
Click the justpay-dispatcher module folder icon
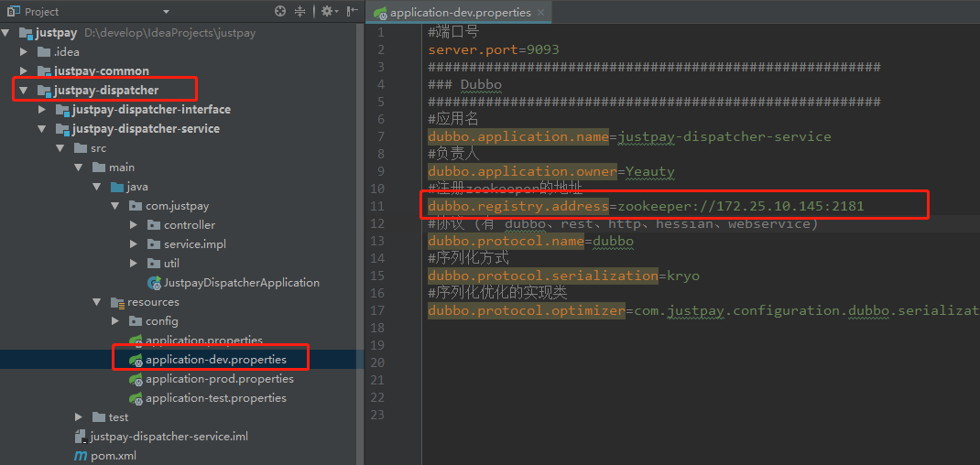pos(44,91)
